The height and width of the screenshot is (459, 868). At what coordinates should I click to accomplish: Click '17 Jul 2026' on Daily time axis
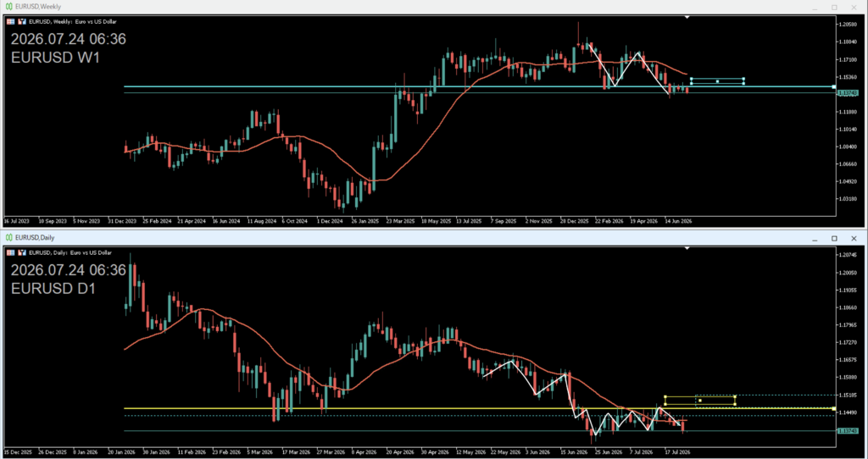tap(676, 452)
